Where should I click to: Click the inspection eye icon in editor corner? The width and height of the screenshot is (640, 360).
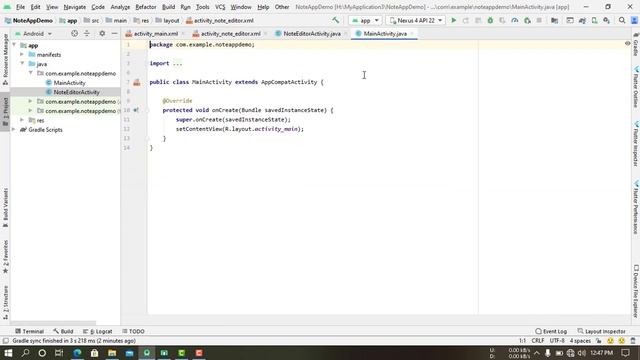tap(627, 43)
